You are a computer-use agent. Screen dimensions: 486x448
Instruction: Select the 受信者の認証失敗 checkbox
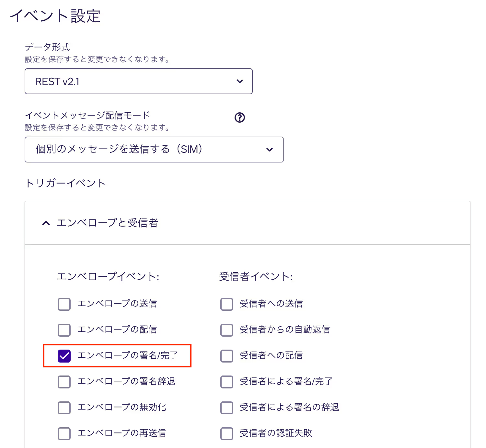[x=227, y=434]
